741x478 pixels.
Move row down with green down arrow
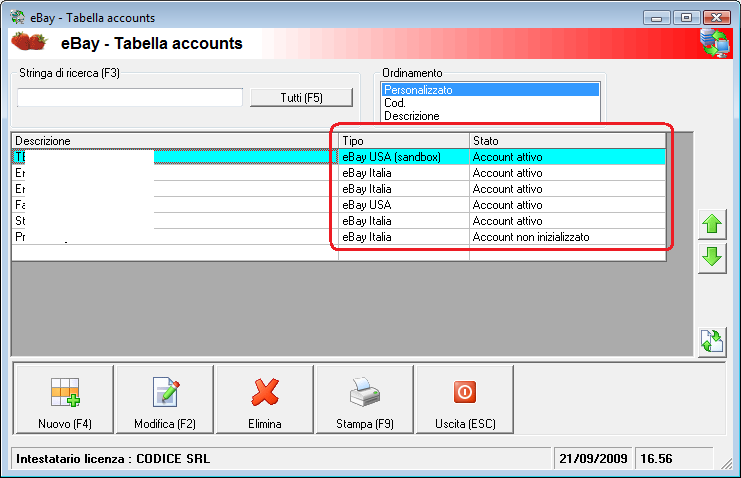coord(712,258)
